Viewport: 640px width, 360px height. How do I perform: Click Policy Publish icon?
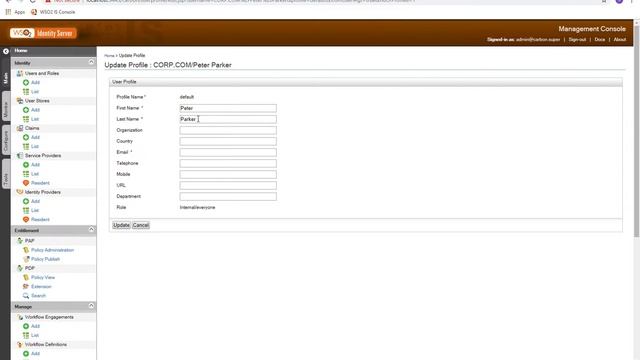click(26, 259)
